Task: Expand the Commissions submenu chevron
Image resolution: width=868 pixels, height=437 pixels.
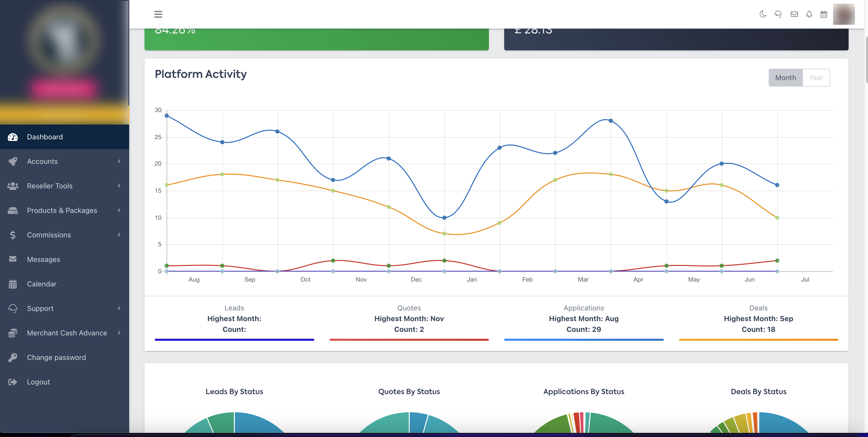Action: point(119,235)
